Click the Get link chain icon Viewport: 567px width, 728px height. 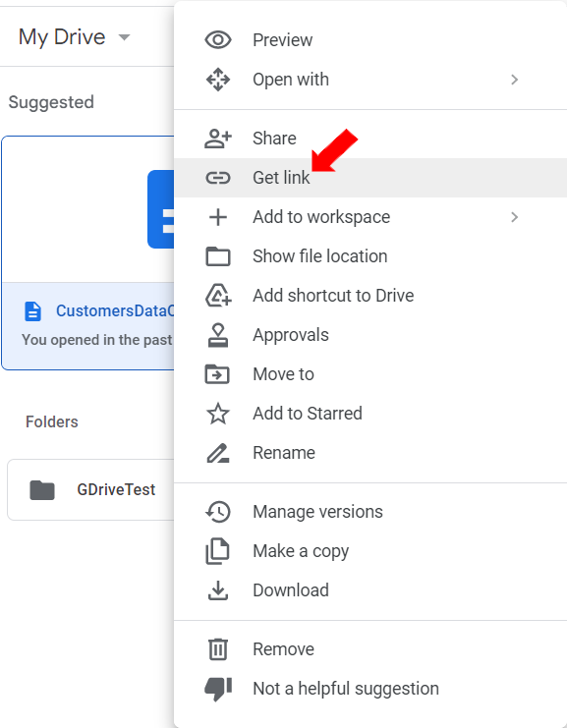(218, 178)
